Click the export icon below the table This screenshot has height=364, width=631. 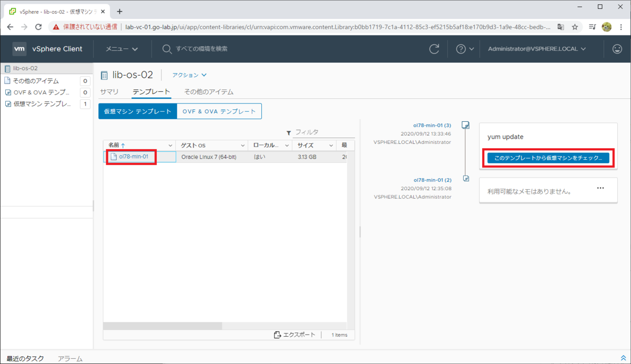click(278, 335)
